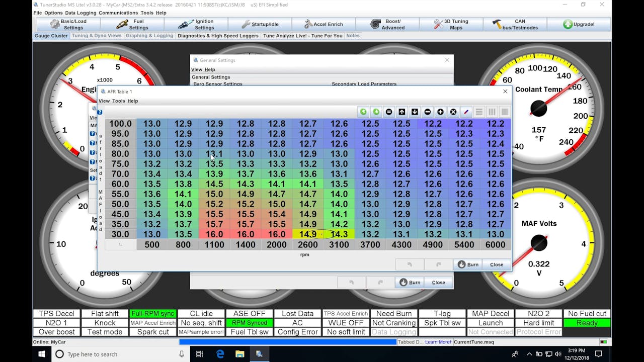Click the Burn button in AFR Table
Viewport: 644px width, 362px height.
(467, 264)
